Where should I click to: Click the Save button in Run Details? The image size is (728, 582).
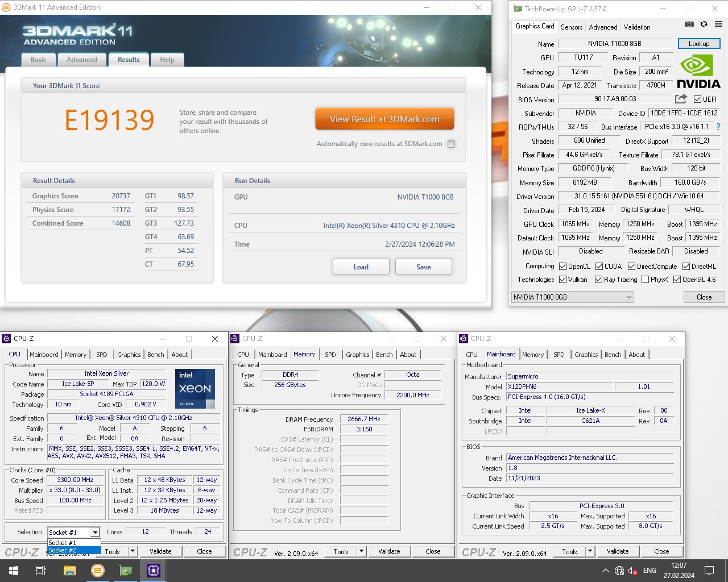click(x=424, y=267)
